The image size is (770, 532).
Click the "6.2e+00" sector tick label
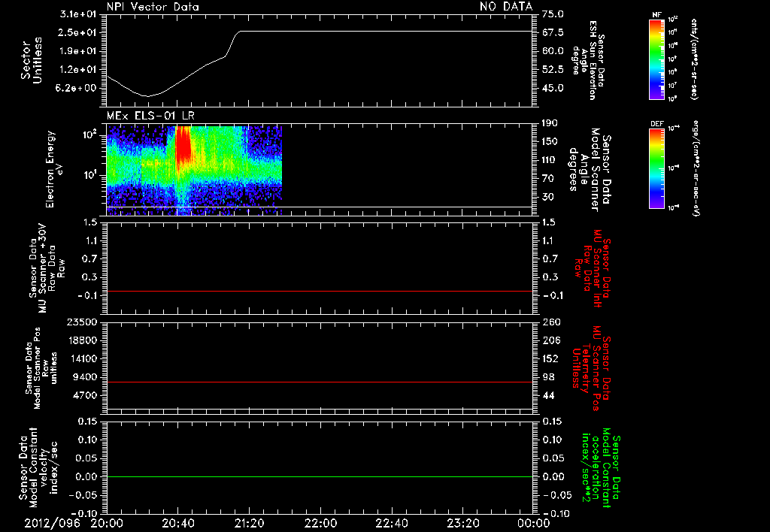77,89
